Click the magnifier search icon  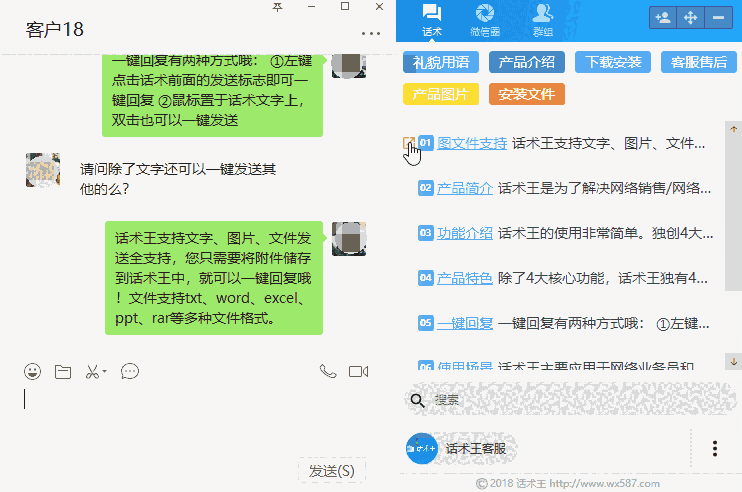pyautogui.click(x=417, y=401)
